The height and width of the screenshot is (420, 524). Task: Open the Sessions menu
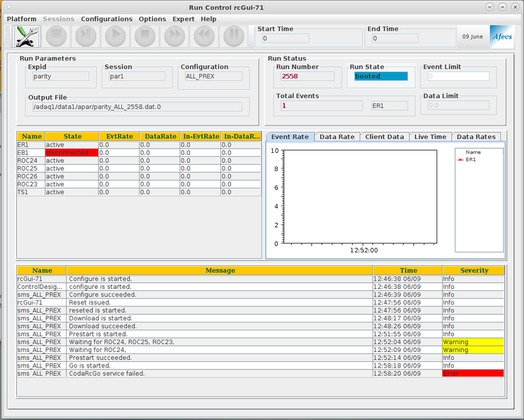click(58, 19)
